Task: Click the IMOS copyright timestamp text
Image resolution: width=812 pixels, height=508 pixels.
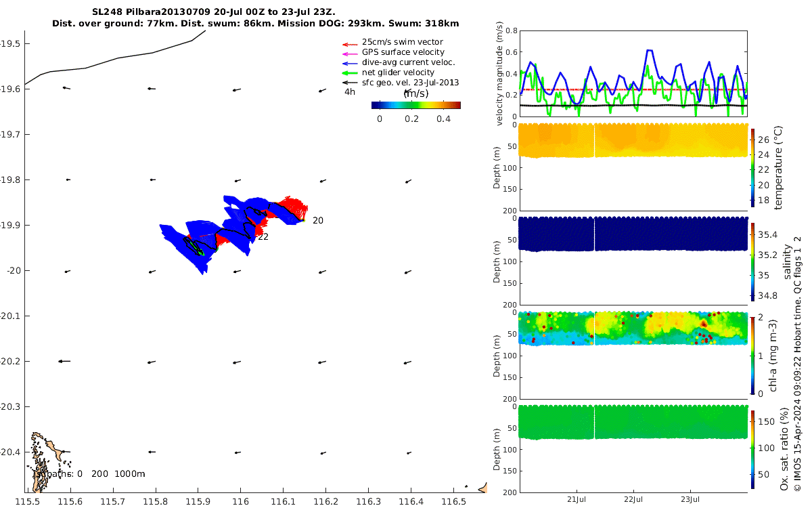Action: pyautogui.click(x=798, y=364)
